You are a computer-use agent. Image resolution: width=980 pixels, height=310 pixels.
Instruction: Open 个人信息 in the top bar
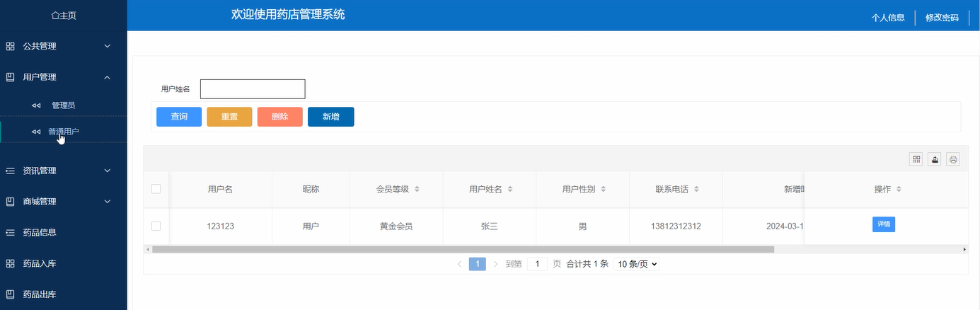click(888, 18)
